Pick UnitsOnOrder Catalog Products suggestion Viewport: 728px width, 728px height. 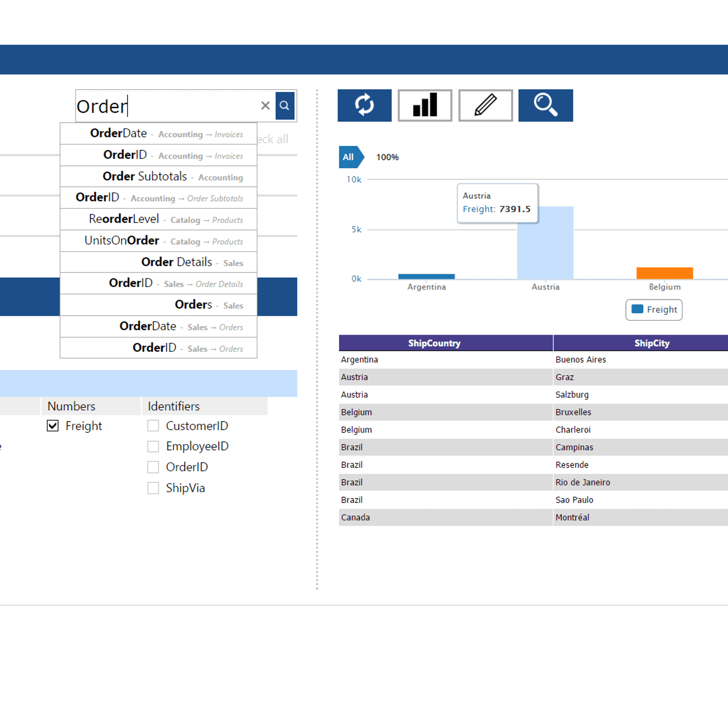(158, 241)
